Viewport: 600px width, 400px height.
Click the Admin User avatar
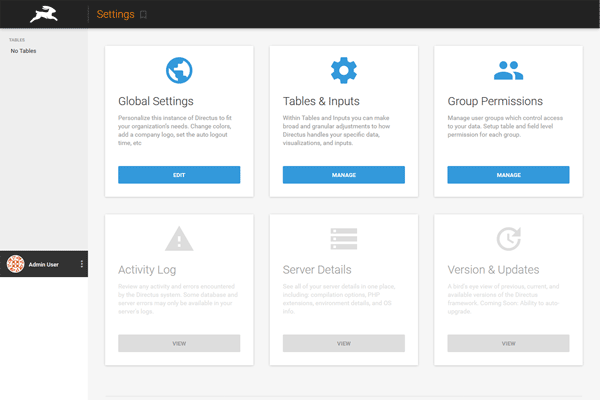[16, 264]
